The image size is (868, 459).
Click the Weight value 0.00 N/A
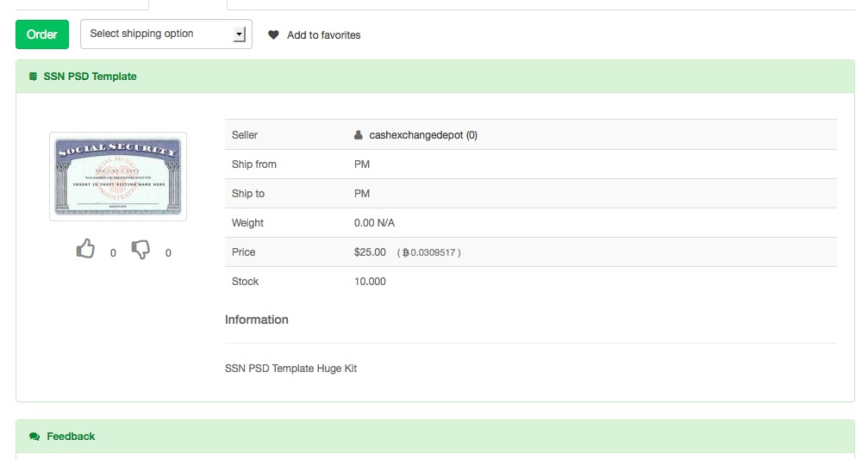pyautogui.click(x=374, y=223)
